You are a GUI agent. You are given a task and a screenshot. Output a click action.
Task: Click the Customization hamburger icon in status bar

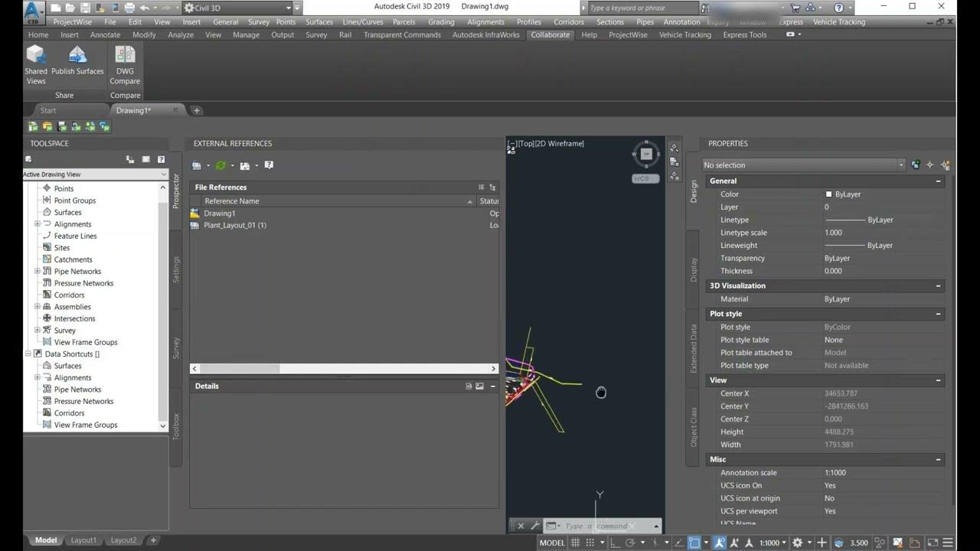pyautogui.click(x=948, y=543)
